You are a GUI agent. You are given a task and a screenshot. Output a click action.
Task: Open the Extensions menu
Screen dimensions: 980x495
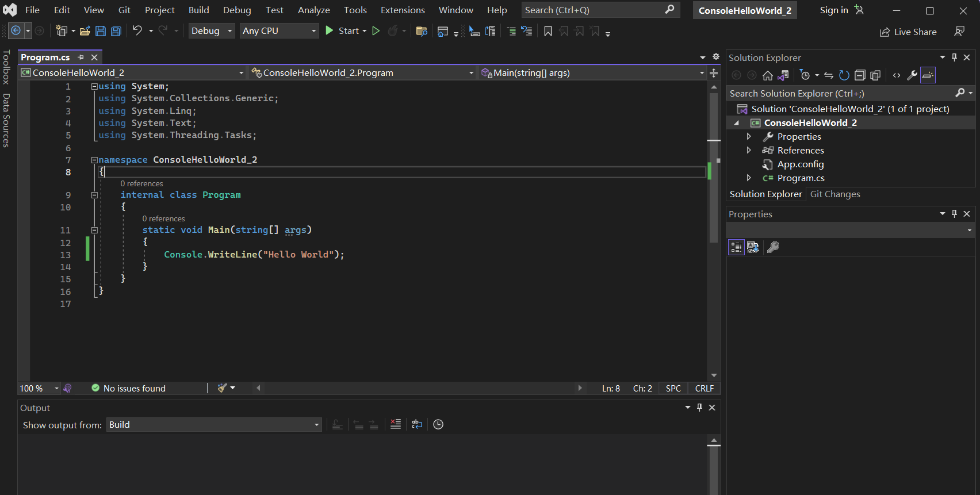pyautogui.click(x=403, y=10)
